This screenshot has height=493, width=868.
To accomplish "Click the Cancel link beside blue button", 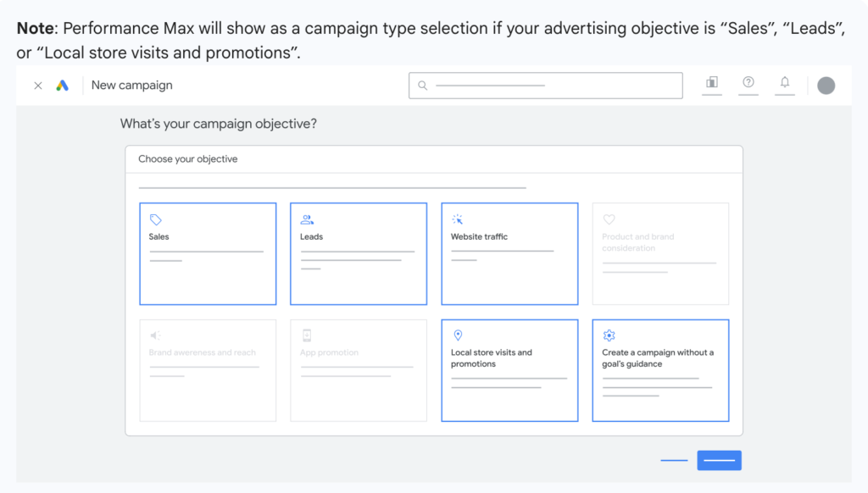I will pos(674,461).
